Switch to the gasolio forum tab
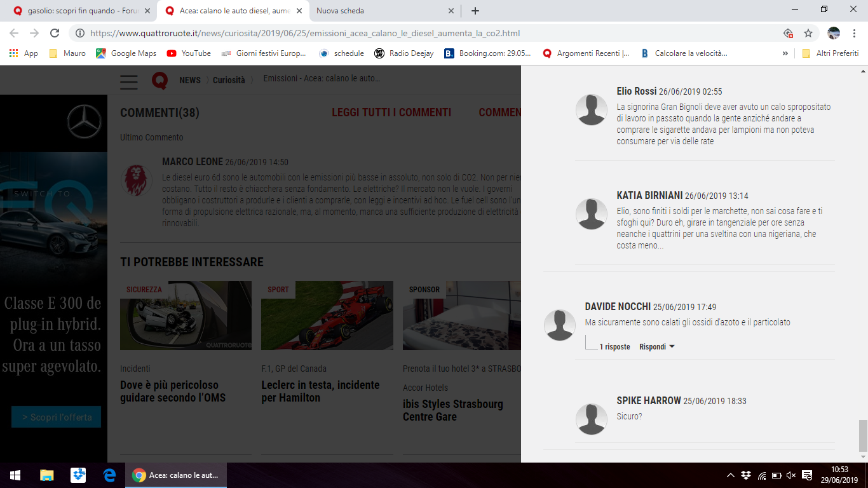Screen dimensions: 868x488 click(x=83, y=11)
